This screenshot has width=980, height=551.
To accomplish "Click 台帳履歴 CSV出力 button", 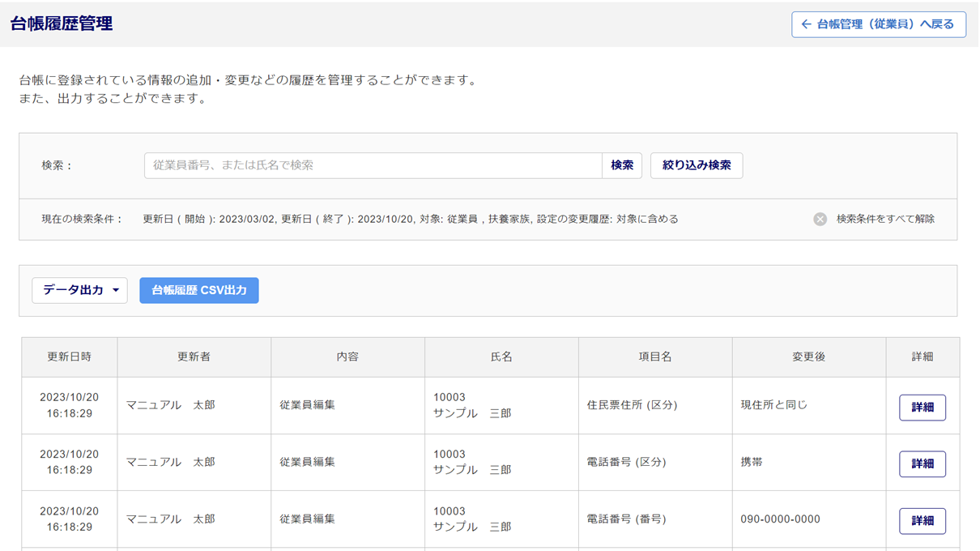I will (199, 290).
